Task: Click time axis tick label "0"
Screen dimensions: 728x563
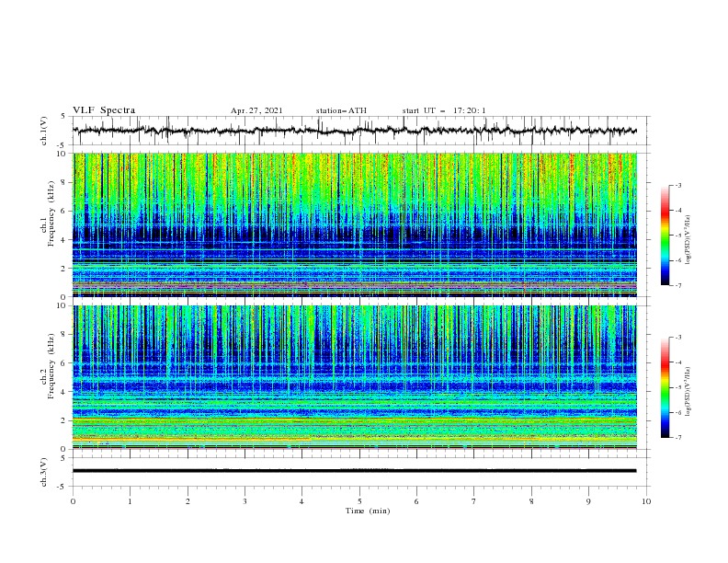Action: [73, 501]
